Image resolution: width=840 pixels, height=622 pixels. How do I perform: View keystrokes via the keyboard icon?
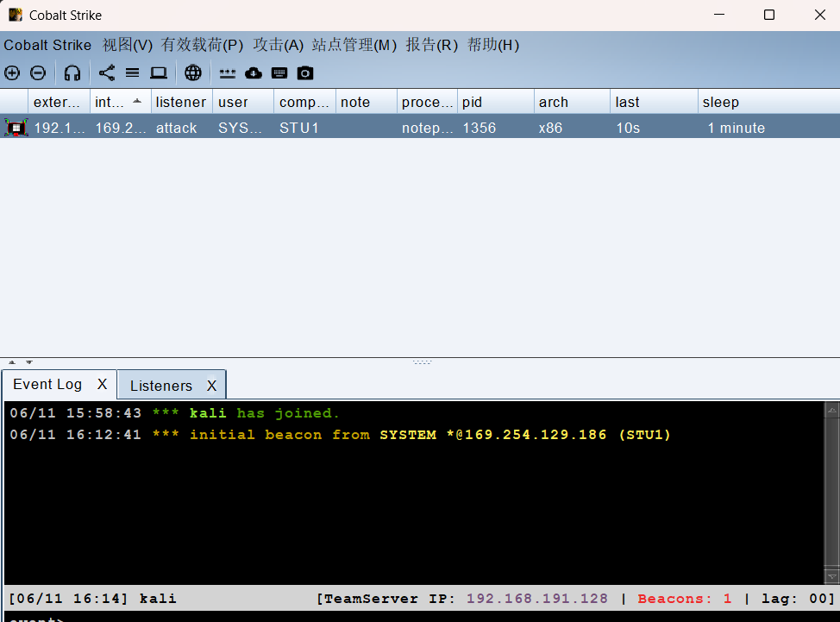point(279,73)
